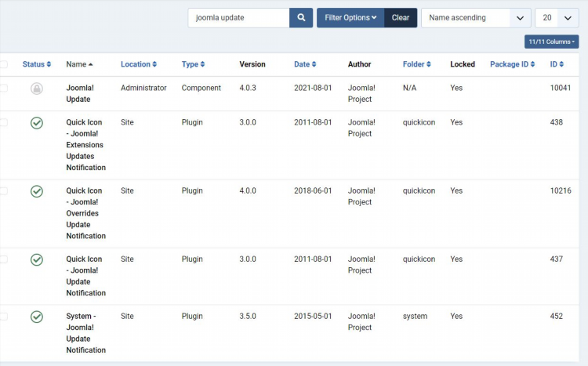Sort table by Folder column

tap(416, 64)
